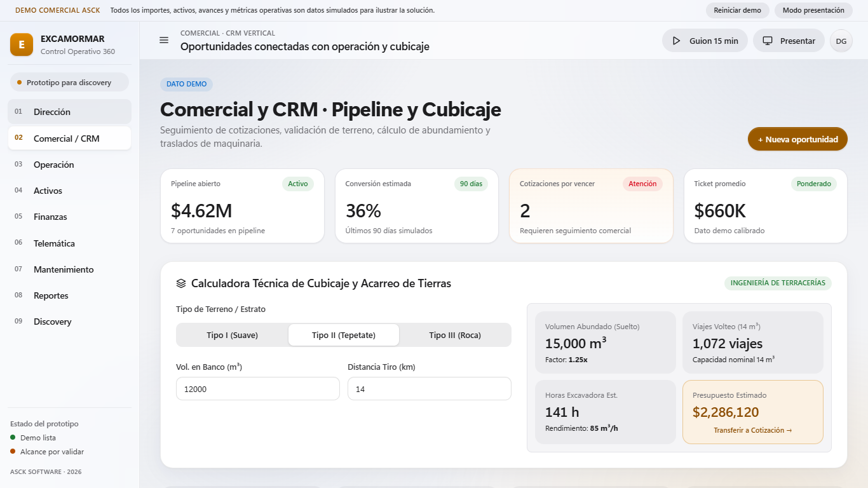Click the Demo lista status text
Viewport: 868px width, 488px height.
coord(38,438)
